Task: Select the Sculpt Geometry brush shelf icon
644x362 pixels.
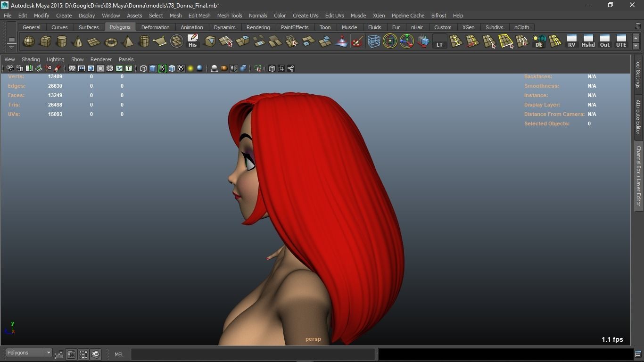Action: (x=358, y=41)
